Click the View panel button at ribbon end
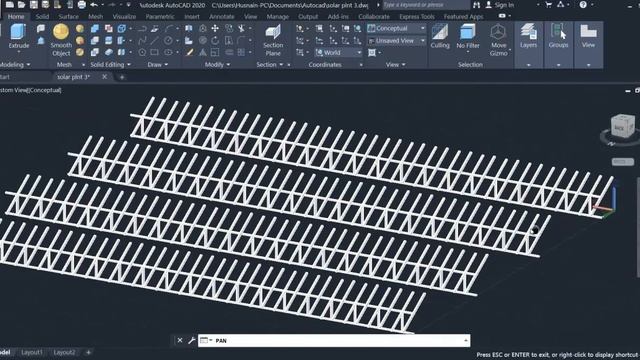Viewport: 640px width, 360px height. click(588, 36)
